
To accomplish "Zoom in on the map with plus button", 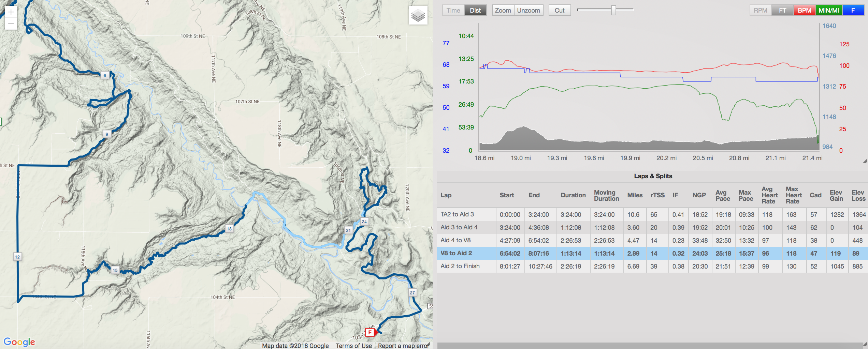I will [x=11, y=12].
